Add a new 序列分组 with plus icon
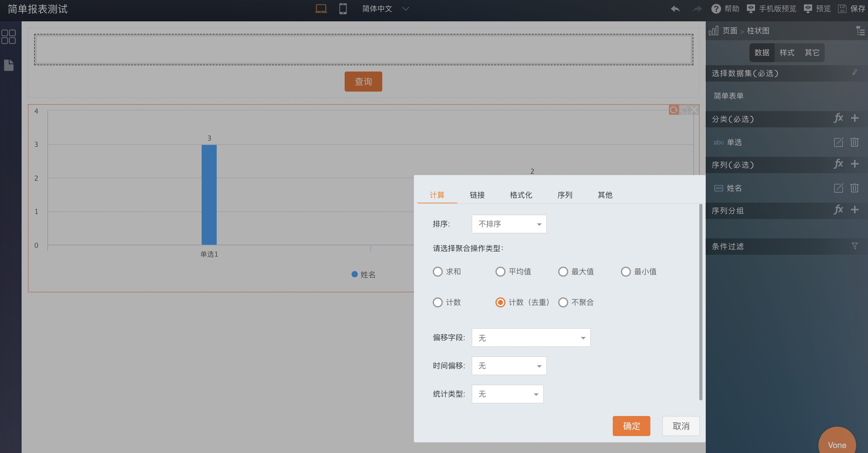Viewport: 868px width, 453px height. (854, 210)
